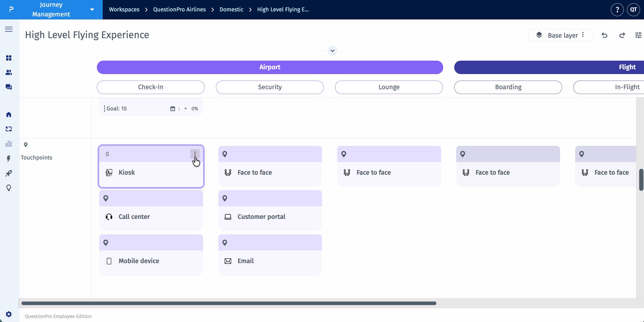Open the Kiosk card three-dot menu
This screenshot has height=322, width=644.
click(195, 154)
